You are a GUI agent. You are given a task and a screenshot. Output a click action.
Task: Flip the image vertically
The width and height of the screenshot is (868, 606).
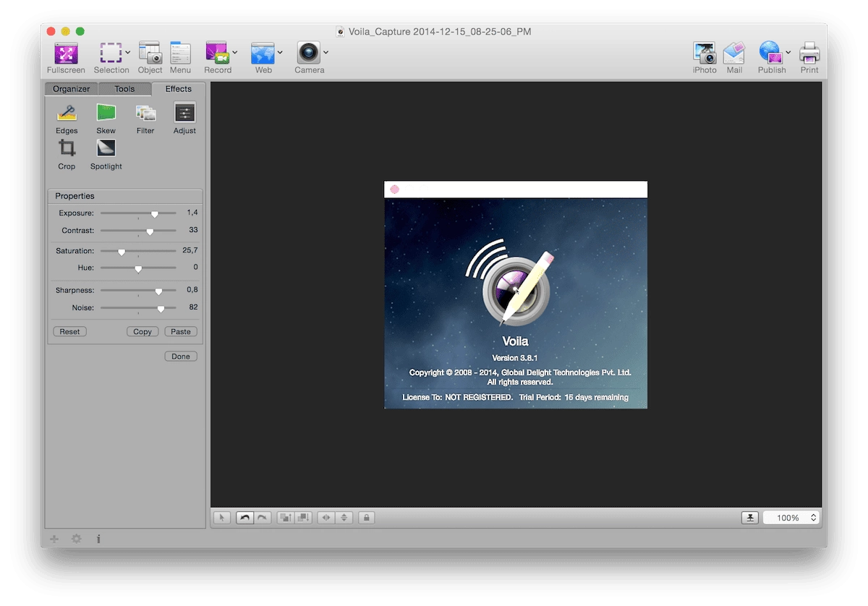pyautogui.click(x=344, y=517)
